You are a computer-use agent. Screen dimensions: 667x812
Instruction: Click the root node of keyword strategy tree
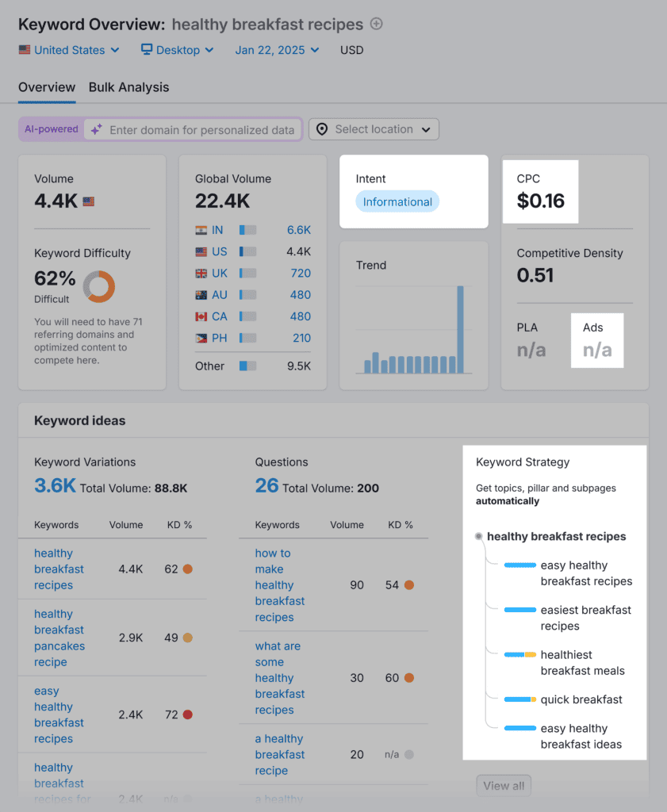(x=478, y=537)
